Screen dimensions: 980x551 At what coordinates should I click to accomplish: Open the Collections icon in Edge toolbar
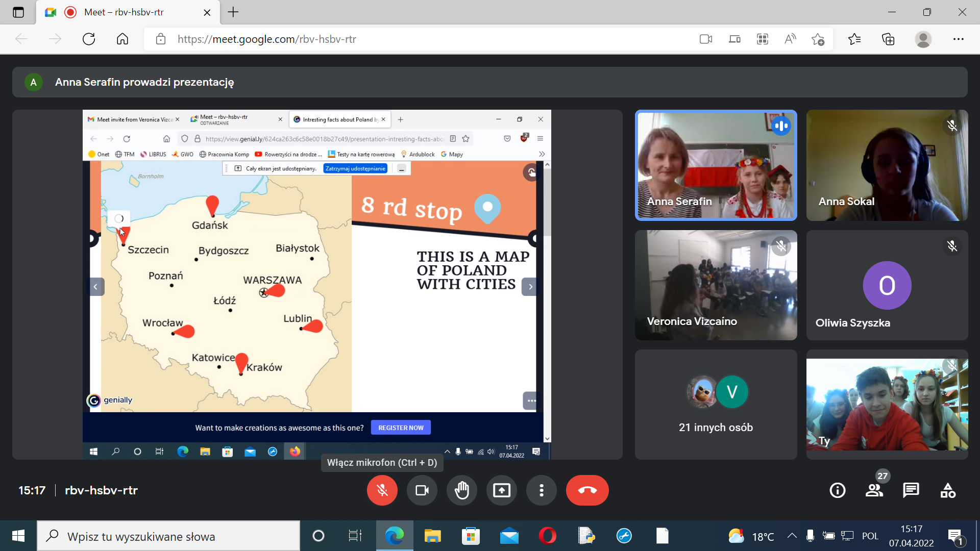point(888,39)
